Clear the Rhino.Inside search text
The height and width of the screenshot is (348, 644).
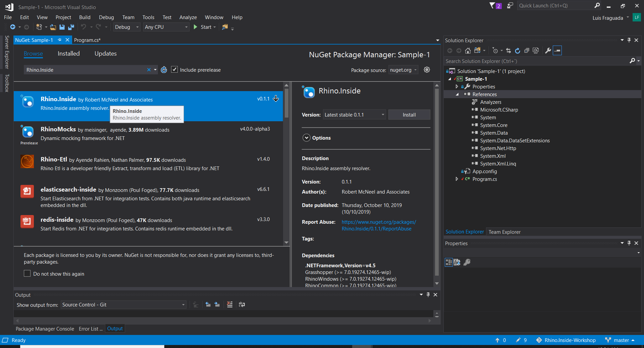pos(149,70)
